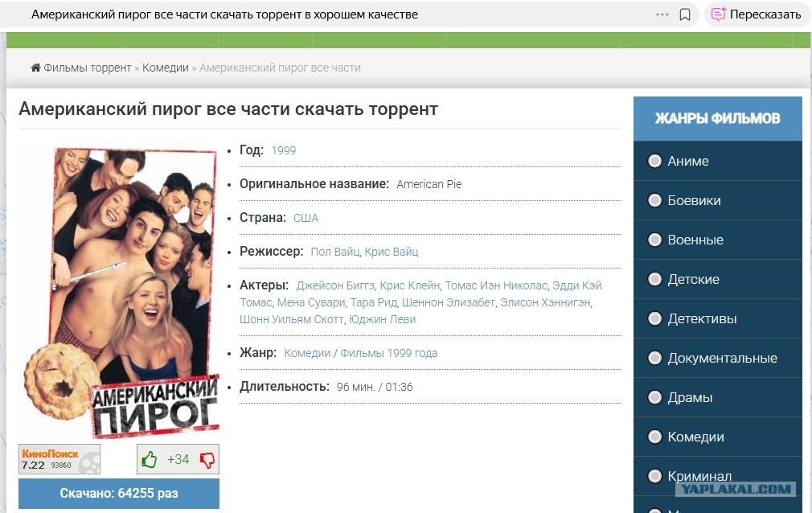Go to Фильмы торрент breadcrumb link
Image resolution: width=812 pixels, height=513 pixels.
coord(87,68)
